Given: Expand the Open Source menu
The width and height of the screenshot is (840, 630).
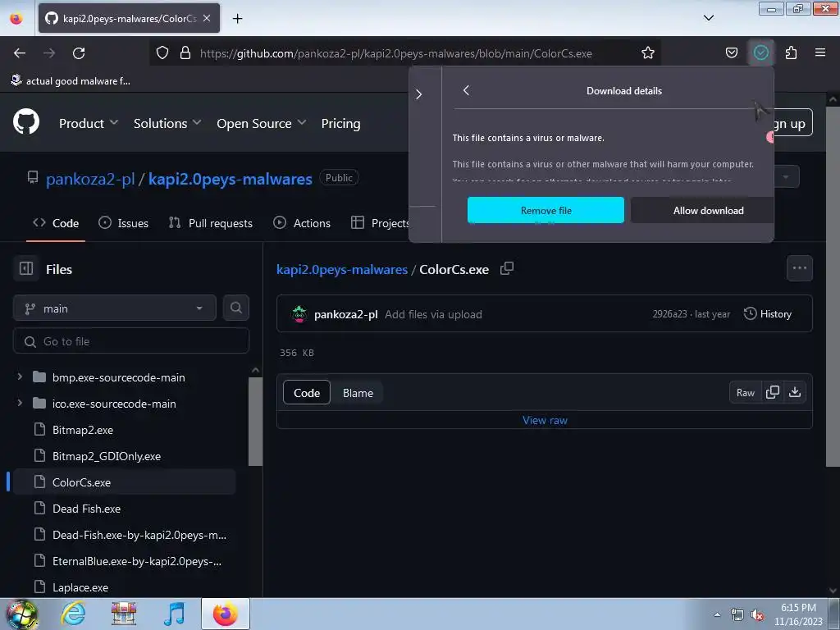Looking at the screenshot, I should pyautogui.click(x=262, y=123).
